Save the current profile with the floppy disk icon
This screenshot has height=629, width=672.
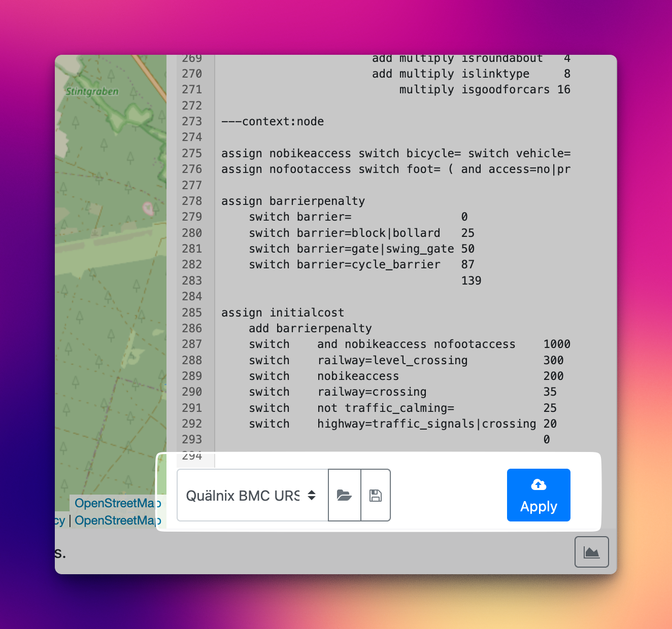[x=376, y=495]
